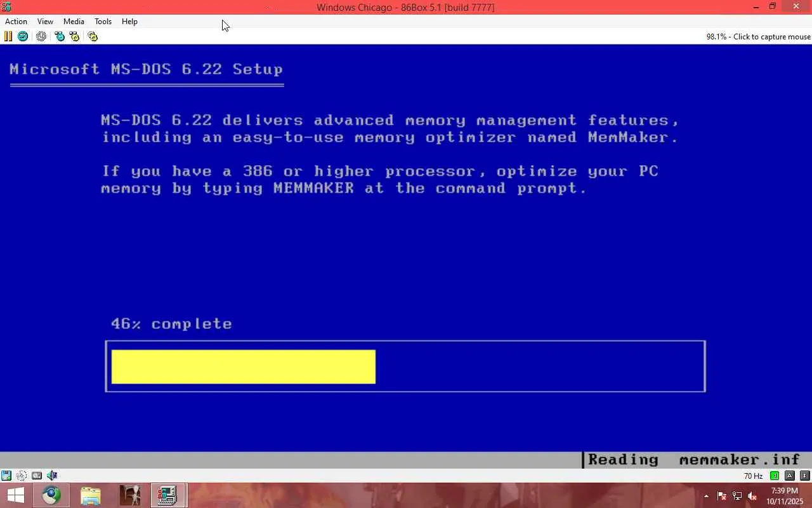812x508 pixels.
Task: Open the alien figure app on taskbar
Action: [130, 495]
